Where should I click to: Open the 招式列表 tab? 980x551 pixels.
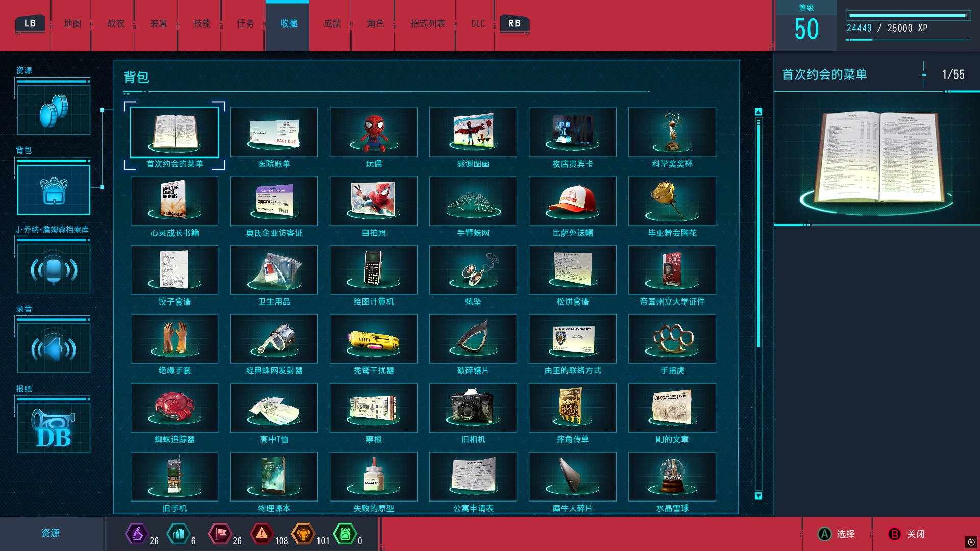click(428, 23)
